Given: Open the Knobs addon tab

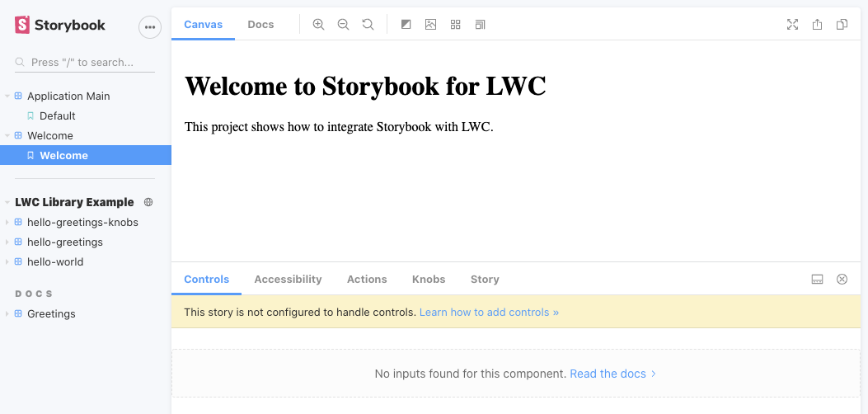Looking at the screenshot, I should point(429,279).
